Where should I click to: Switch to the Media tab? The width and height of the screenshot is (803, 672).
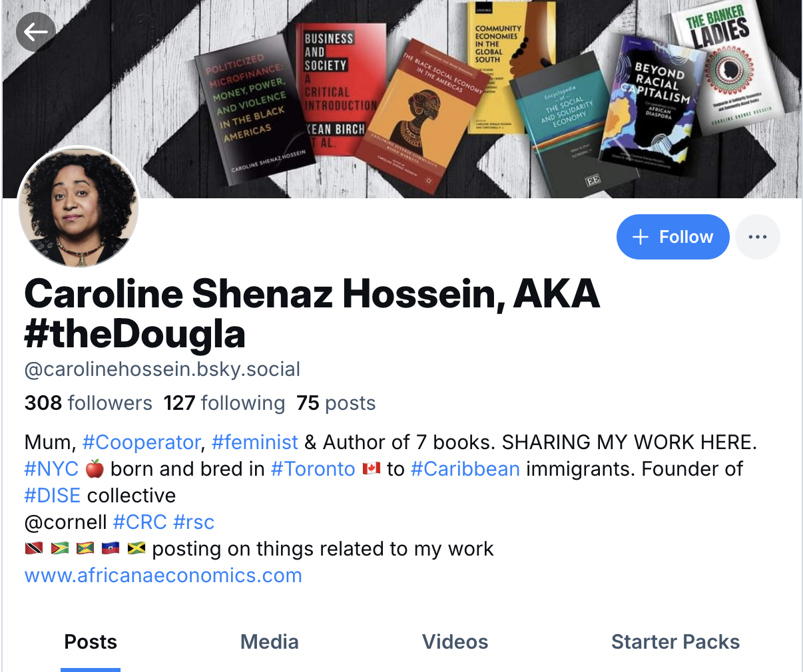pyautogui.click(x=269, y=642)
